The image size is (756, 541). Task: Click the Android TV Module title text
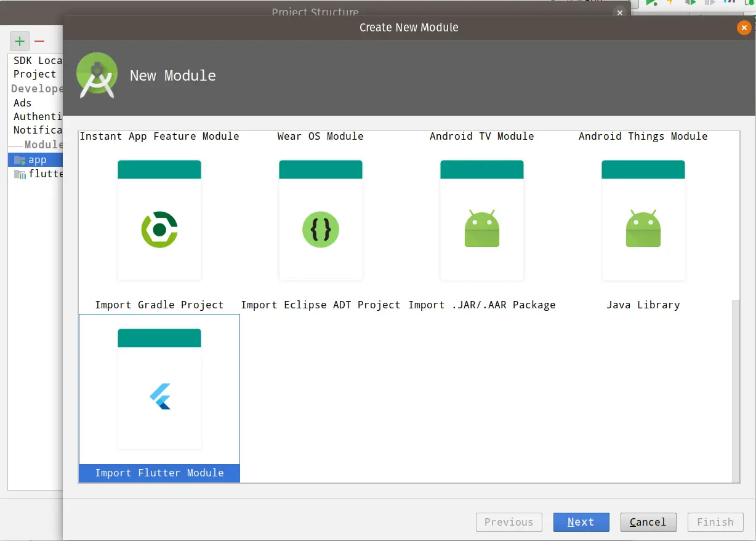[x=482, y=136]
